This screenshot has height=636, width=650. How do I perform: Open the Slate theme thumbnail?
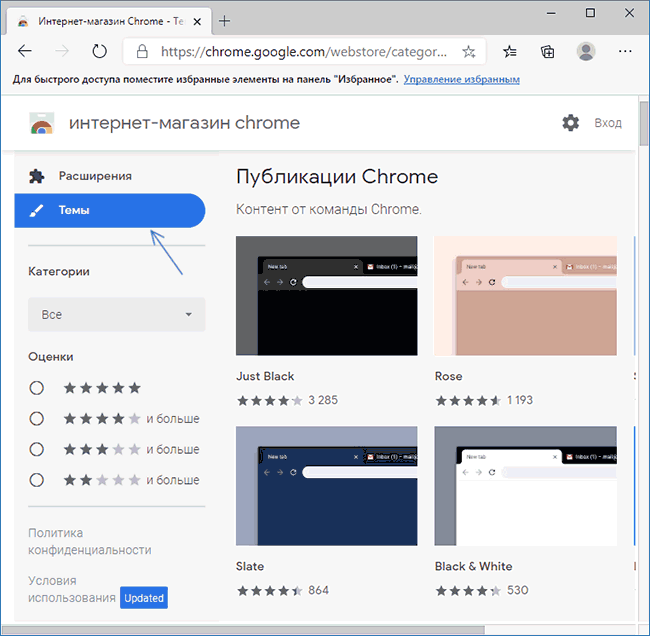tap(327, 486)
